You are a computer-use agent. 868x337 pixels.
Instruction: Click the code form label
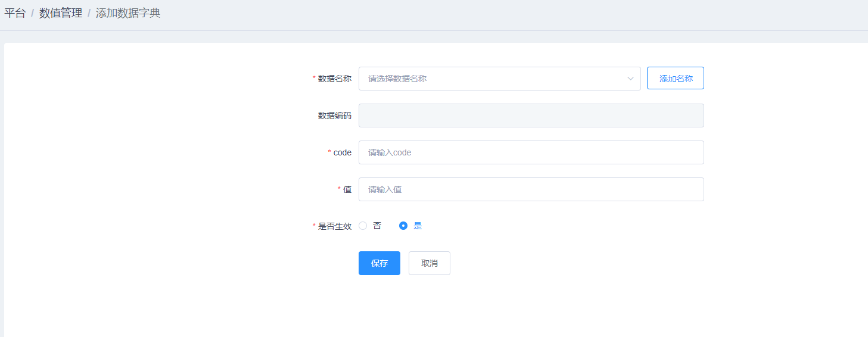tap(343, 152)
